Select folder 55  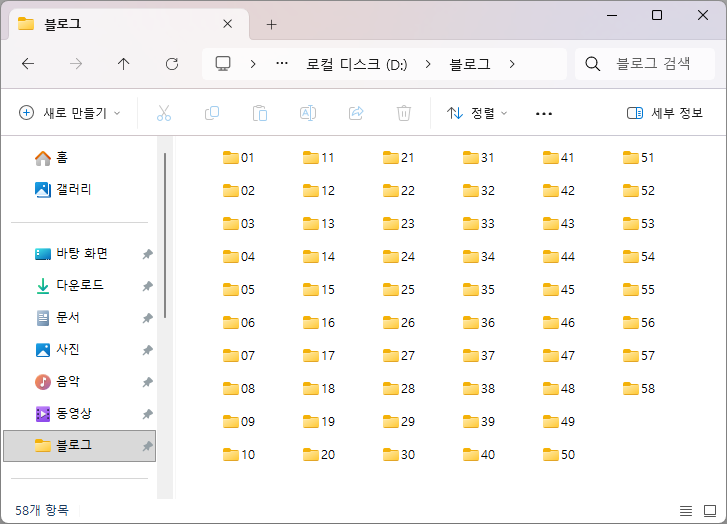[638, 289]
